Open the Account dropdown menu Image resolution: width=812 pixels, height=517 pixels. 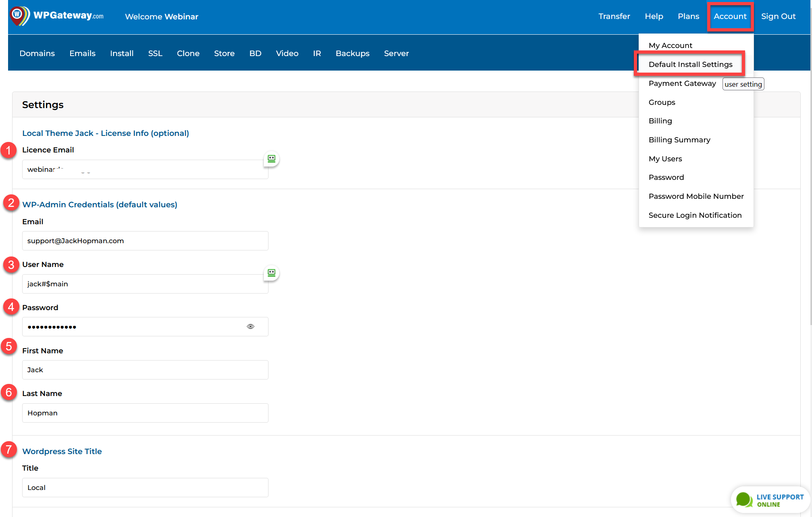point(730,17)
